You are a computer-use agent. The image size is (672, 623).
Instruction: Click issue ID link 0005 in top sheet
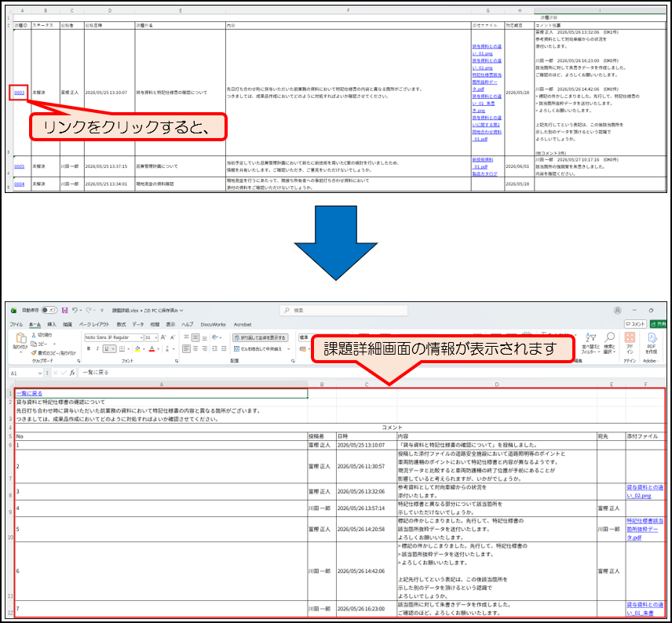click(x=20, y=166)
